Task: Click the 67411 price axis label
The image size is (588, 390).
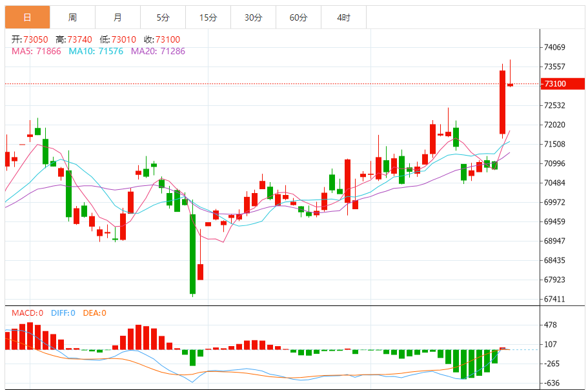Action: click(x=554, y=299)
